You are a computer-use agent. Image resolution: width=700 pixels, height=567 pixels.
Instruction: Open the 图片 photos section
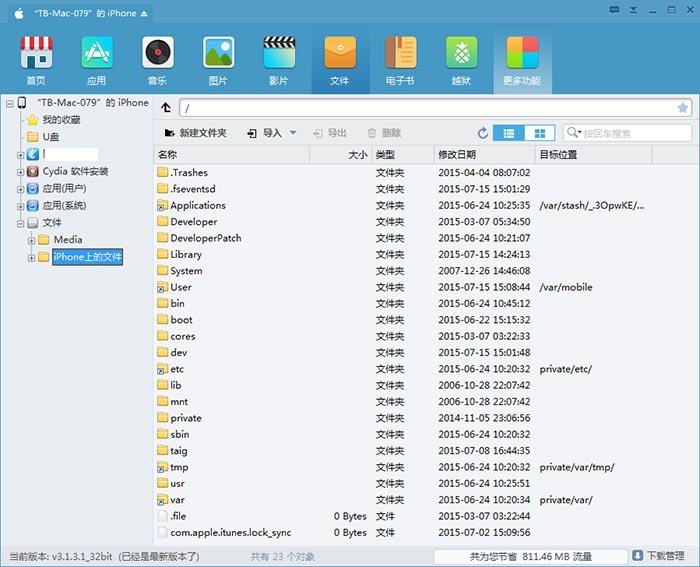(218, 60)
